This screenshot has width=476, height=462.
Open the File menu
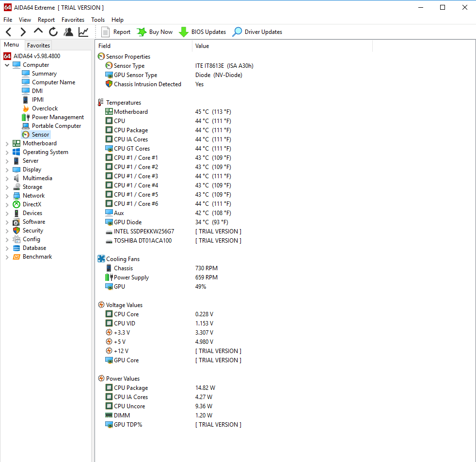[8, 20]
